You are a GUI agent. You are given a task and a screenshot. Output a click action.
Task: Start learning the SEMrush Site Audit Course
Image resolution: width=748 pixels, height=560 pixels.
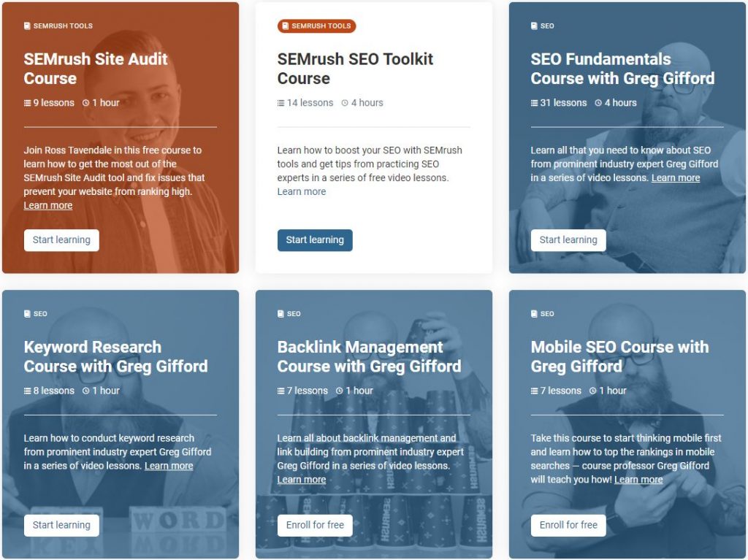click(x=61, y=240)
